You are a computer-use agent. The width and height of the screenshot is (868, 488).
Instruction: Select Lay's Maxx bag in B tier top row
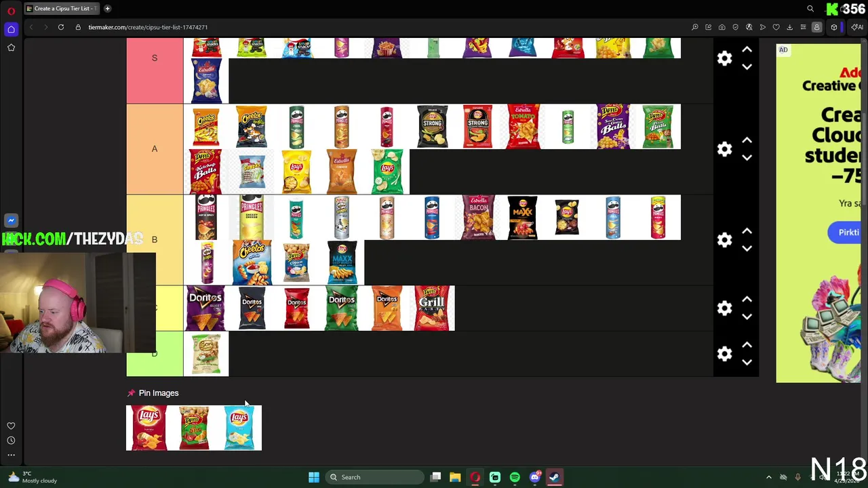[523, 218]
